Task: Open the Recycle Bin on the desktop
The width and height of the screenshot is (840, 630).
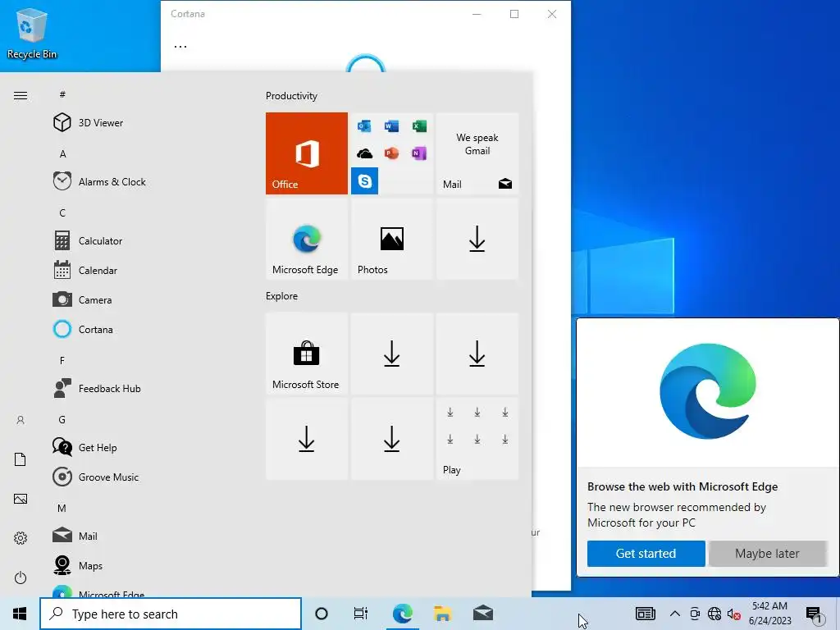Action: point(32,33)
